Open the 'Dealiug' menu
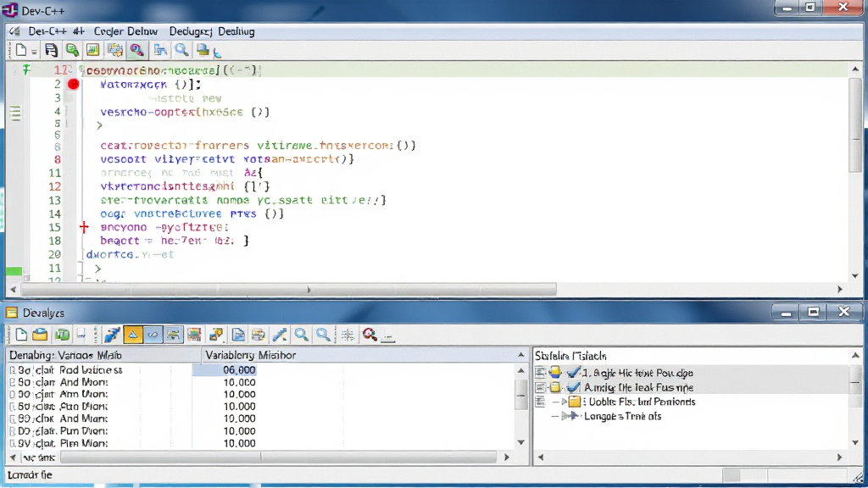The height and width of the screenshot is (488, 868). pyautogui.click(x=236, y=31)
